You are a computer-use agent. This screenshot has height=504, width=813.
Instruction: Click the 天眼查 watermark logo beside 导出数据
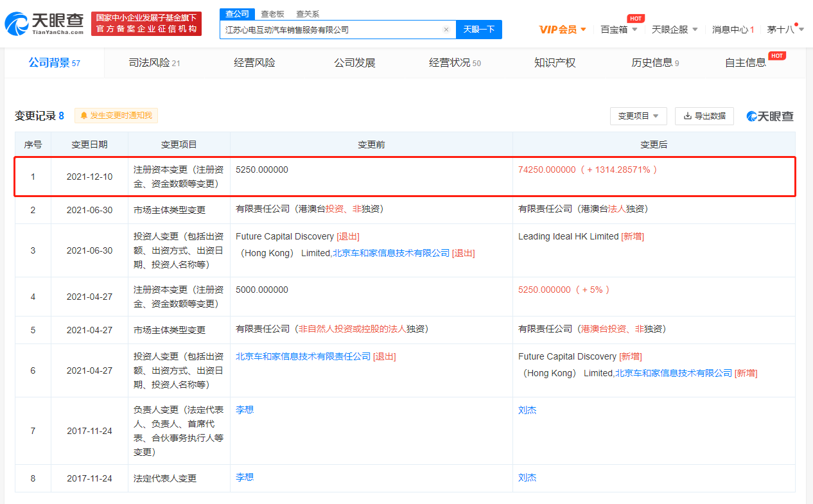point(769,116)
